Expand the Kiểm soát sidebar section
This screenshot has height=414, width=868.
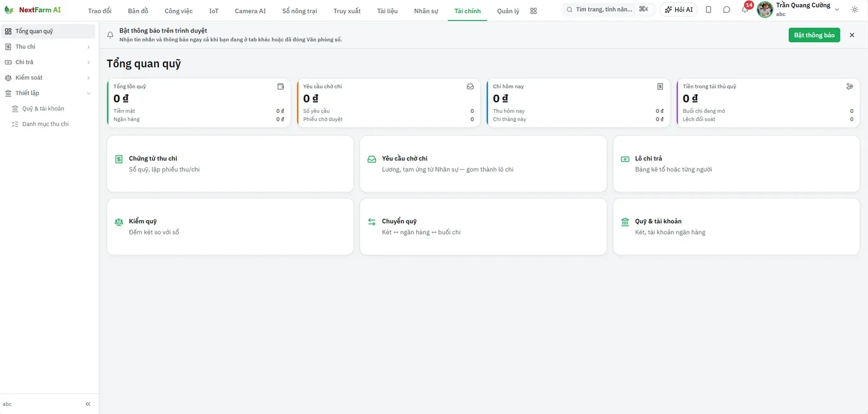coord(48,78)
